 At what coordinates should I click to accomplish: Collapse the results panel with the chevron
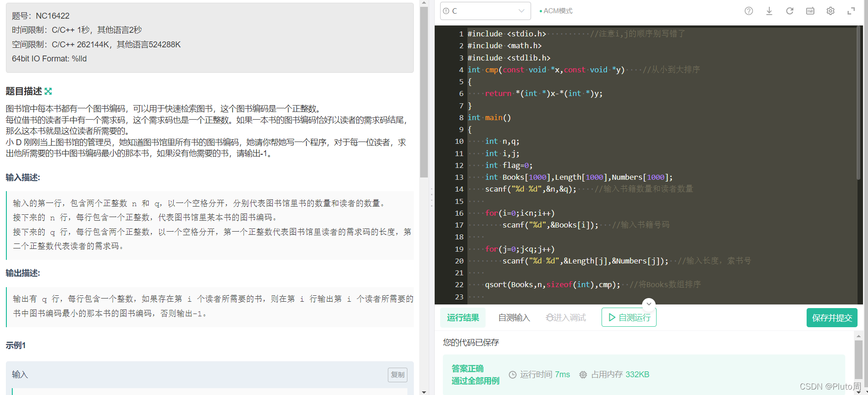click(649, 304)
